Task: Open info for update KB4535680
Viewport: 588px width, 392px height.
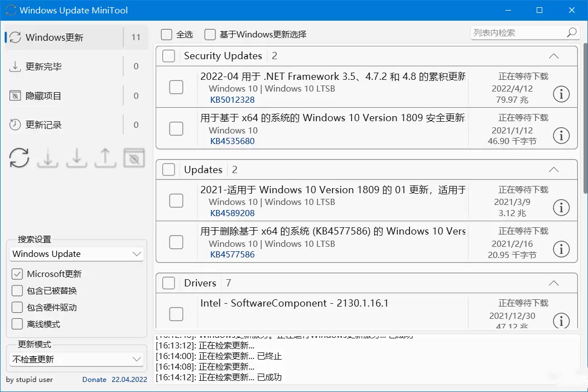Action: [x=561, y=136]
